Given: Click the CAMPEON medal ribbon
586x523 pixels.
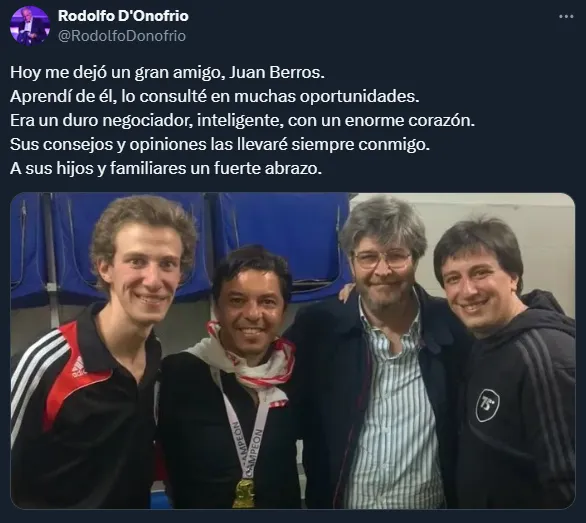Looking at the screenshot, I should pos(245,437).
